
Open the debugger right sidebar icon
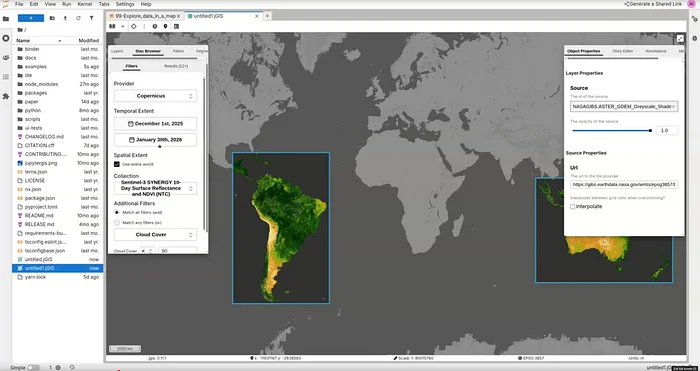click(694, 38)
